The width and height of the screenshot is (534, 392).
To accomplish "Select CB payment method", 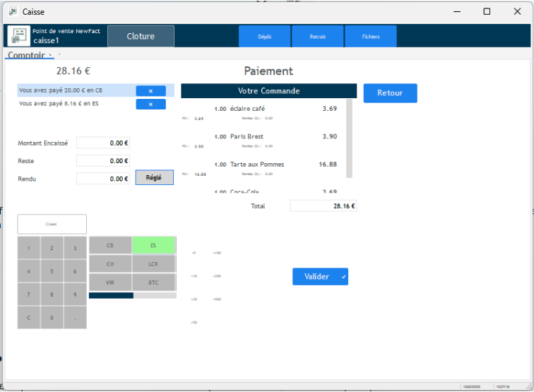I will (110, 245).
